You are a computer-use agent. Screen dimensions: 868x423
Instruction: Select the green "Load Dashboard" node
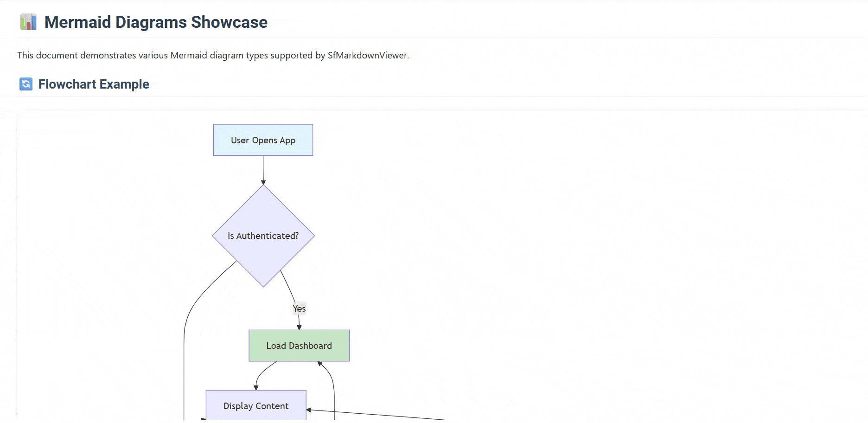(x=299, y=346)
